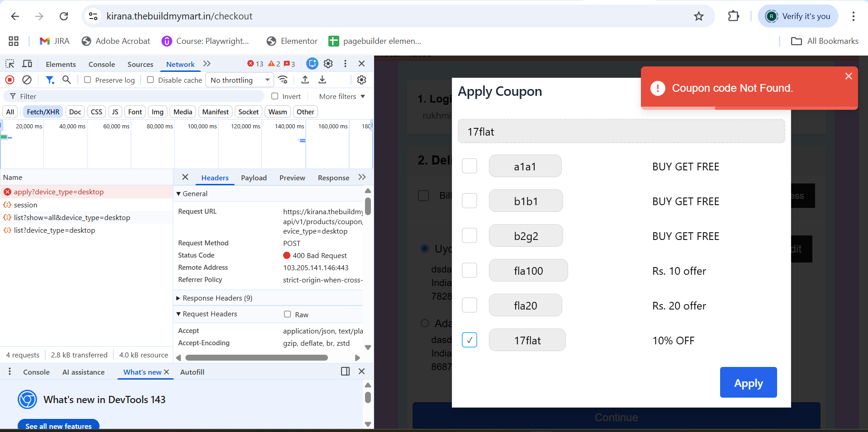The image size is (868, 432).
Task: Open the browser extensions puzzle icon
Action: point(733,16)
